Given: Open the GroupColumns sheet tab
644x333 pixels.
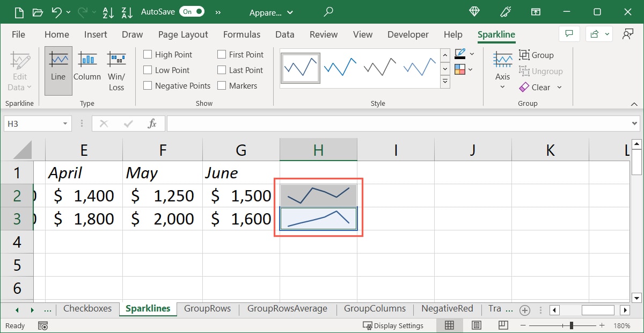Looking at the screenshot, I should [375, 309].
